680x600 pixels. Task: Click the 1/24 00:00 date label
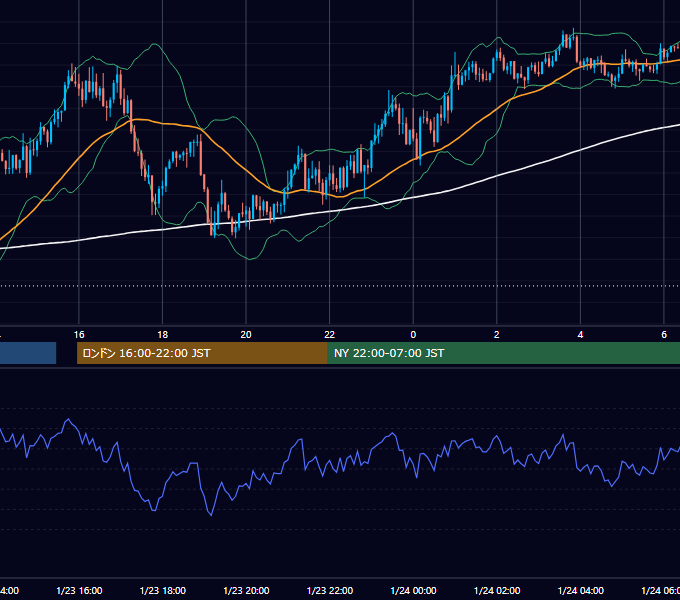point(413,590)
